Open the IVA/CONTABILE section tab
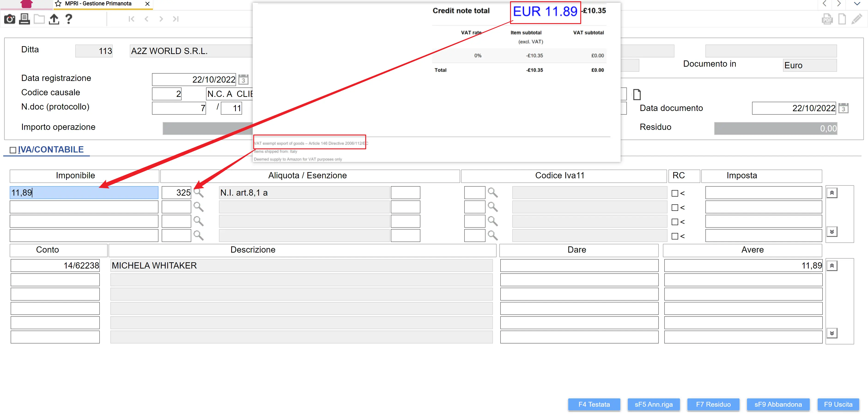This screenshot has width=868, height=415. coord(51,149)
